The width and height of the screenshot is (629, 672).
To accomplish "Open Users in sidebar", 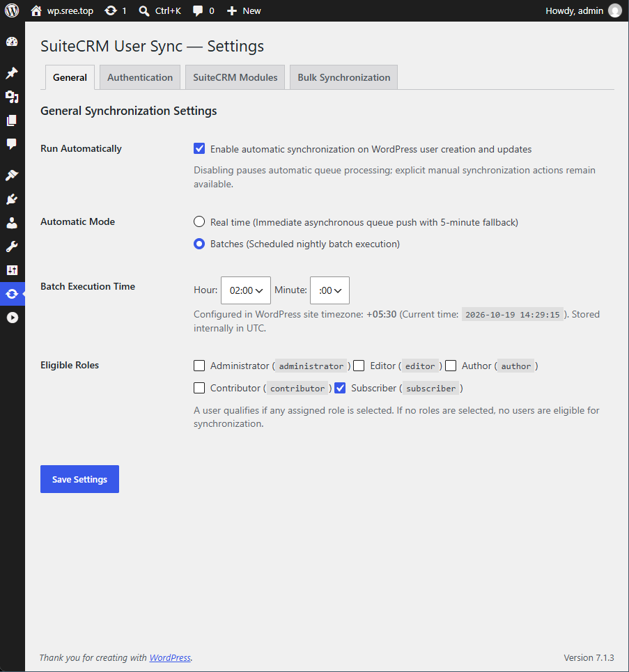I will [x=12, y=223].
